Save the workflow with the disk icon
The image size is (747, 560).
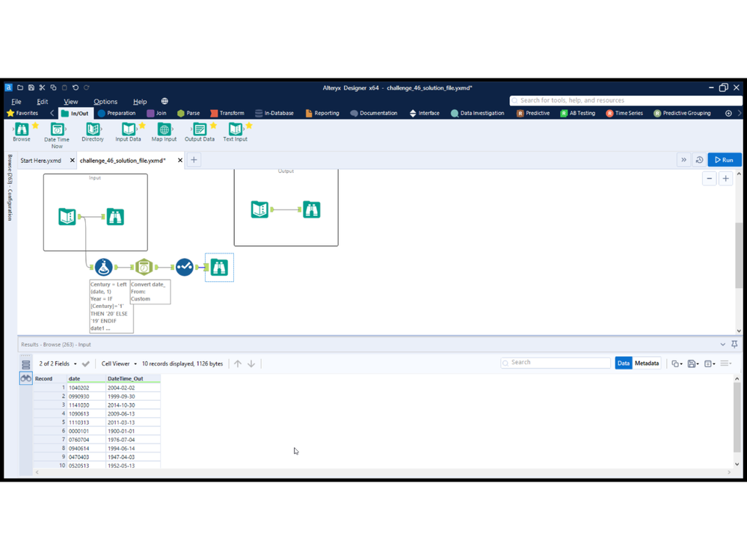point(31,87)
